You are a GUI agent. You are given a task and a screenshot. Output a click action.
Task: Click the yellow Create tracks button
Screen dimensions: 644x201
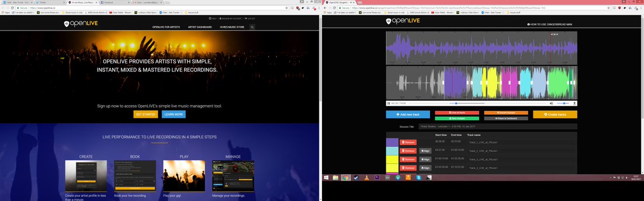pyautogui.click(x=555, y=114)
